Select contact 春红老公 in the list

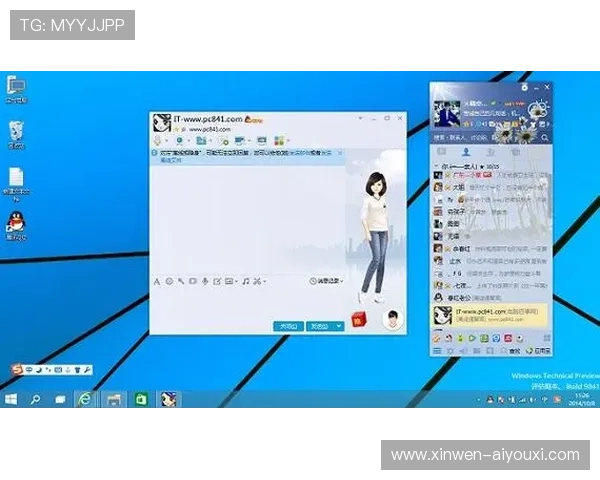coord(491,297)
